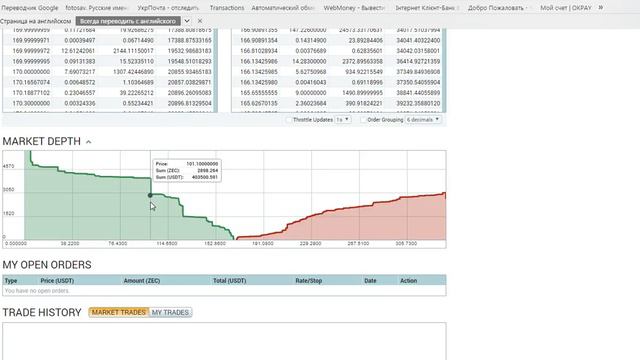The width and height of the screenshot is (640, 360).
Task: Select buy order row with price 166.13425986
Action: pos(338,61)
